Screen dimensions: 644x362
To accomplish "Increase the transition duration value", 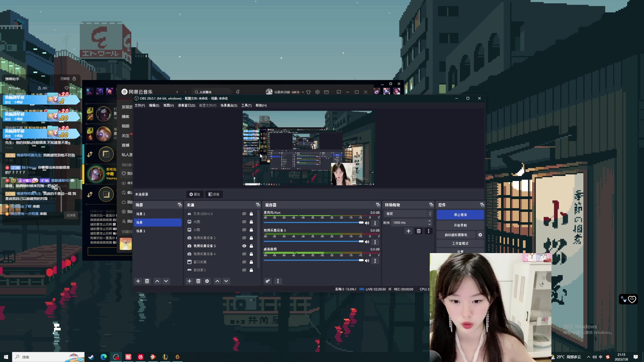I will 429,221.
